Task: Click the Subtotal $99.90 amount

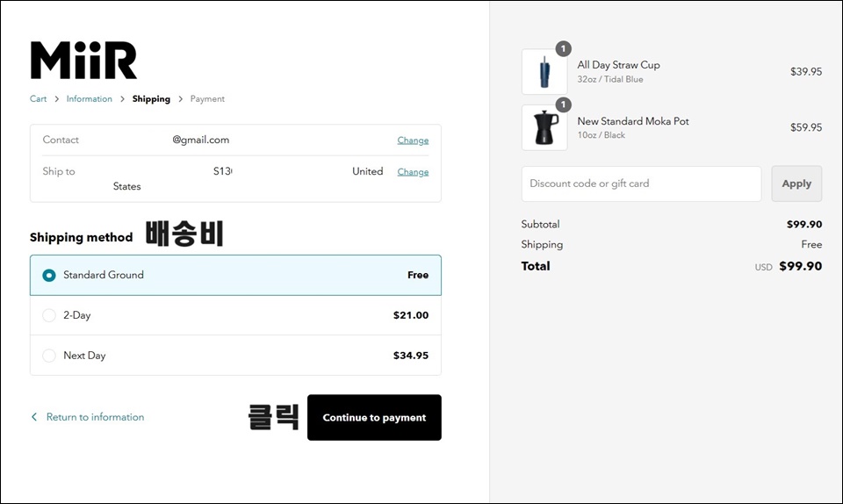Action: coord(804,225)
